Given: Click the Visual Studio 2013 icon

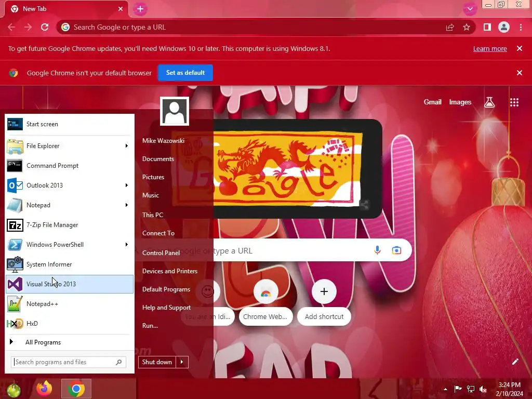Looking at the screenshot, I should click(x=15, y=284).
